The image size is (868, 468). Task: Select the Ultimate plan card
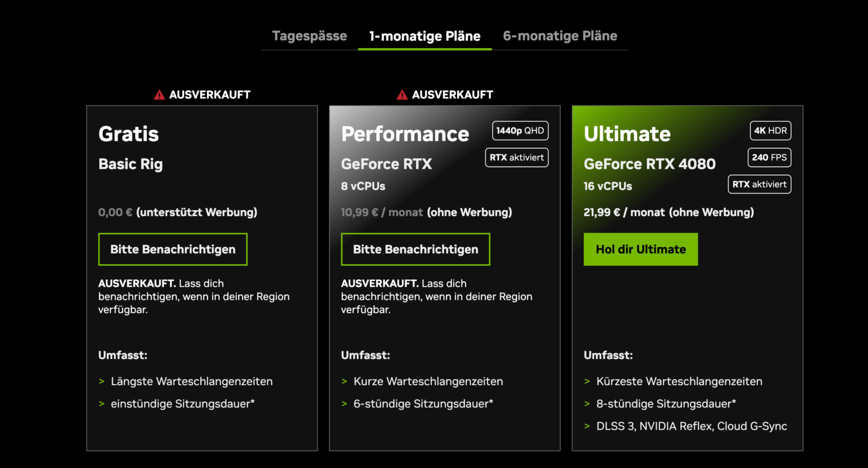(x=687, y=327)
